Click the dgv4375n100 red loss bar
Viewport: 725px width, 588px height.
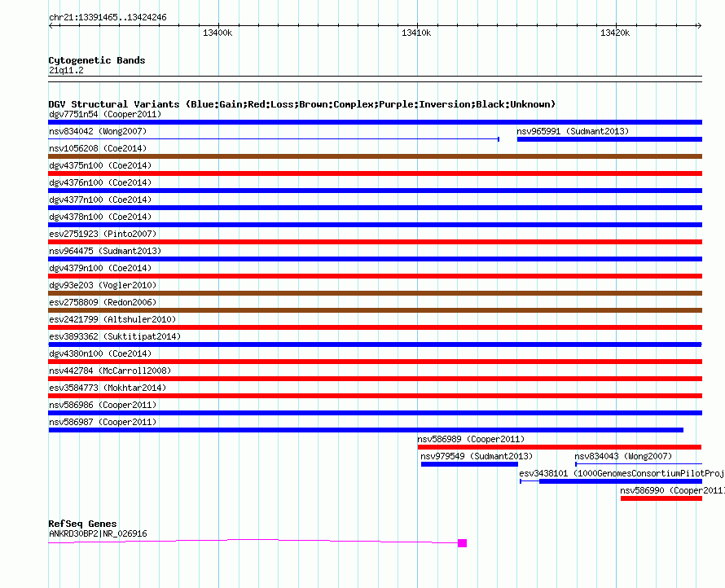pos(375,173)
